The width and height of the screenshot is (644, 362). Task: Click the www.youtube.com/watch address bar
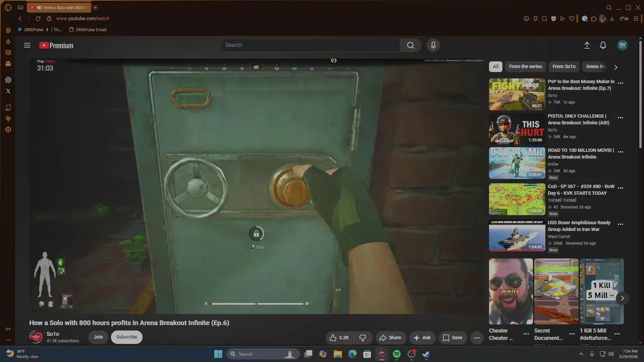pos(83,19)
